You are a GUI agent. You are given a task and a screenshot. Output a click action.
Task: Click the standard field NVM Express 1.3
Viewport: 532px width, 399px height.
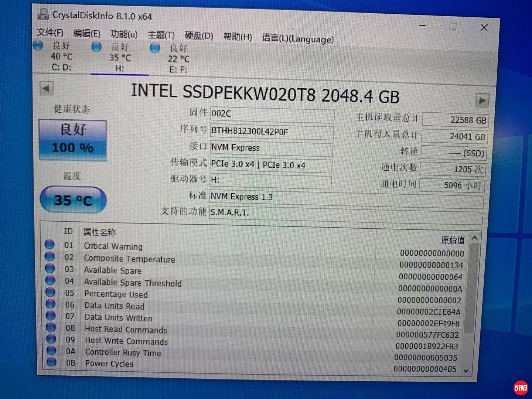click(347, 199)
